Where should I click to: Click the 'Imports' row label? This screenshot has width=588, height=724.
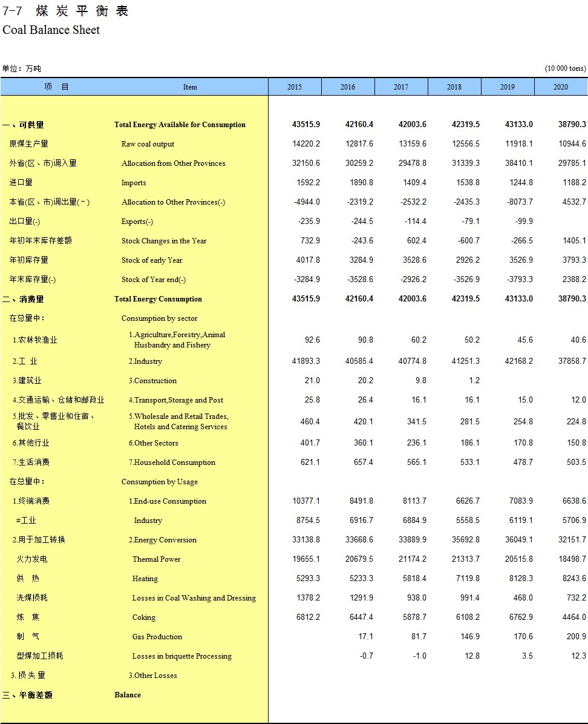pyautogui.click(x=134, y=183)
